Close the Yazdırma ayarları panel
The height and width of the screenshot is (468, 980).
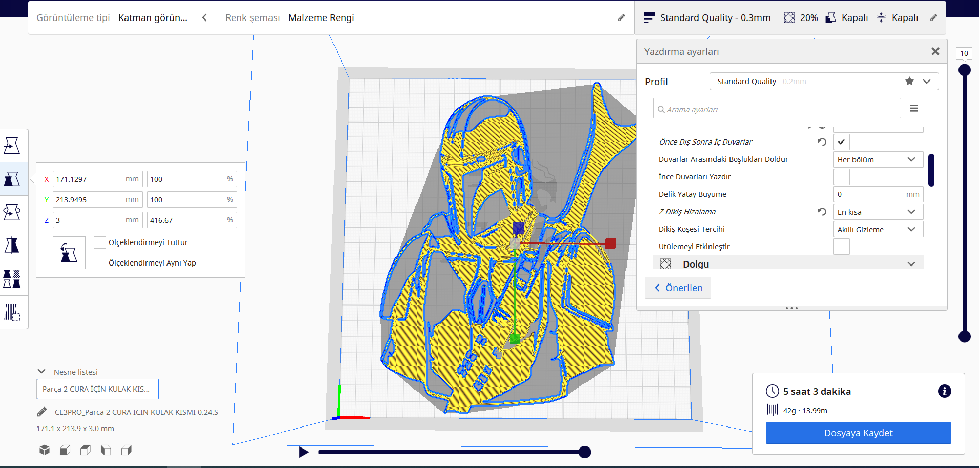point(935,51)
